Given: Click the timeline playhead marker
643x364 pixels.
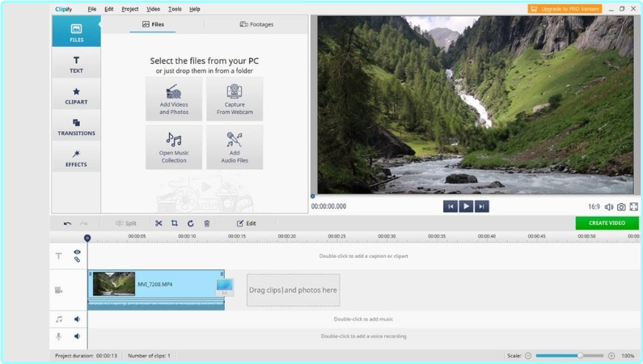Looking at the screenshot, I should pos(87,238).
